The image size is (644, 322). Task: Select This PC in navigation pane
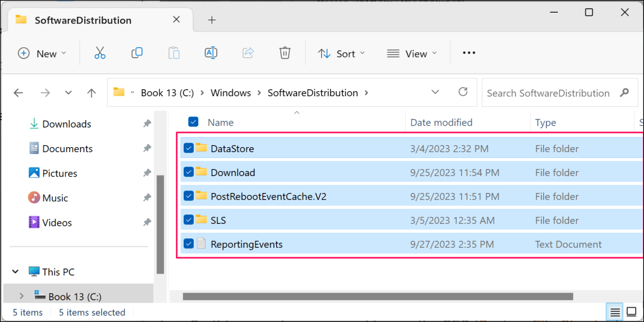pyautogui.click(x=58, y=272)
